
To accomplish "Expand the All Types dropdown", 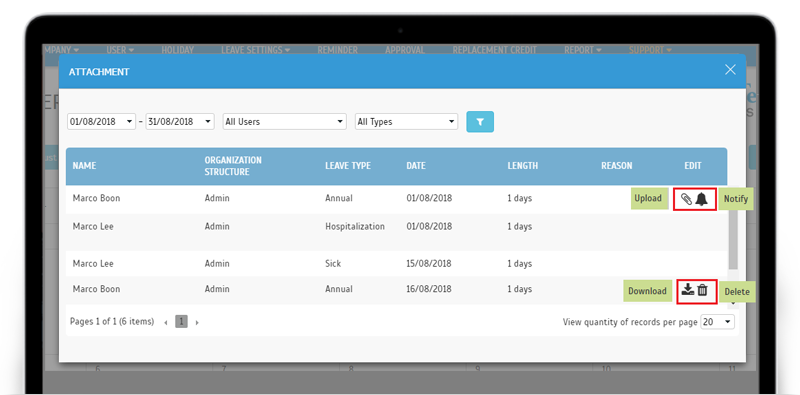I will tap(406, 122).
